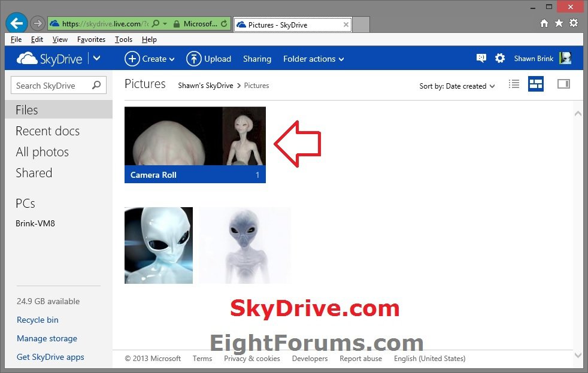588x373 pixels.
Task: Click Report abuse footer link
Action: tap(360, 359)
